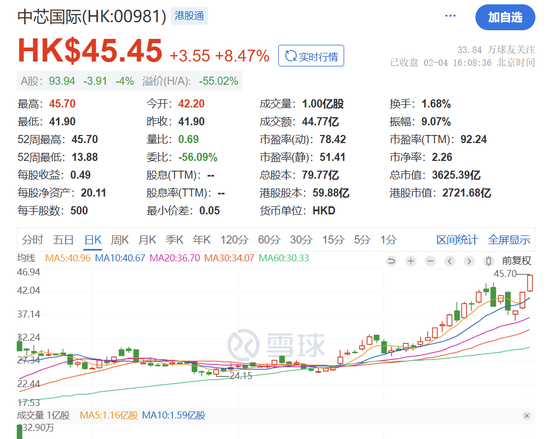
Task: Switch to the 120分 interval tab
Action: pyautogui.click(x=234, y=240)
